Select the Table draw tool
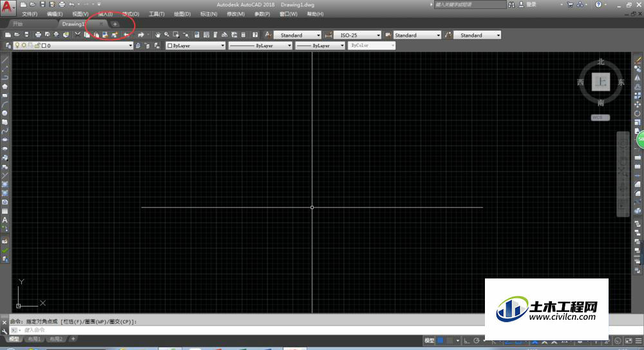Image resolution: width=644 pixels, height=350 pixels. click(5, 211)
